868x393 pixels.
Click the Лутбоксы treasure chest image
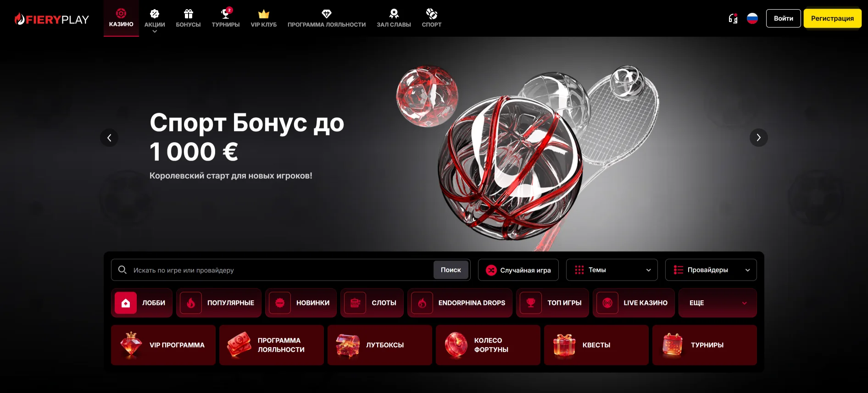click(348, 345)
